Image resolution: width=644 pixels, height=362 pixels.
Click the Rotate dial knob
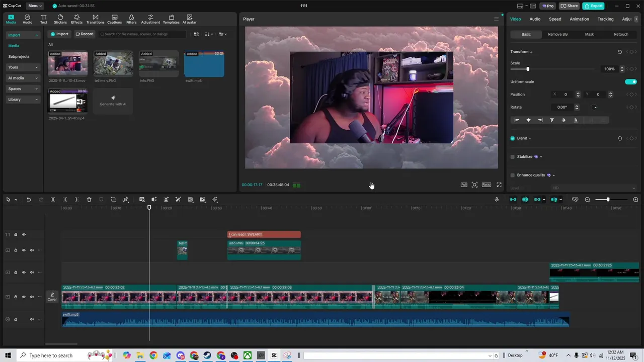click(x=595, y=107)
